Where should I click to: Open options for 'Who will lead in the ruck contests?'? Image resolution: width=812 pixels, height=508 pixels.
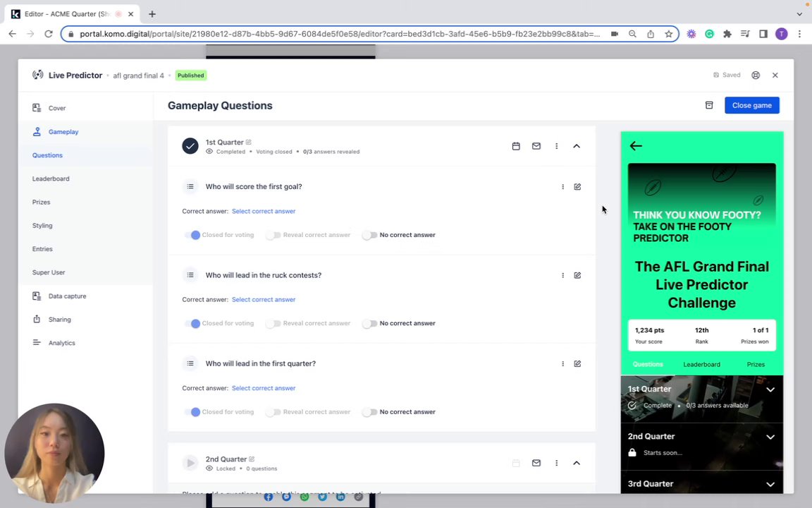click(x=562, y=275)
